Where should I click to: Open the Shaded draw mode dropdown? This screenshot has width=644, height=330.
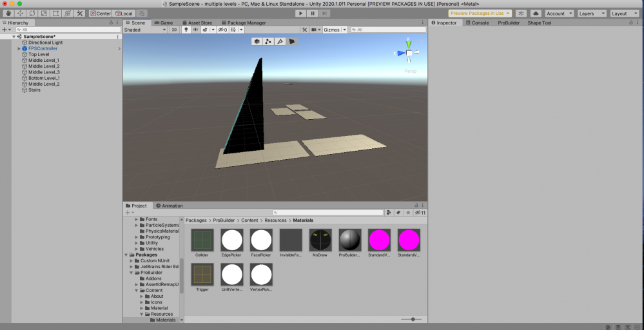click(x=145, y=30)
